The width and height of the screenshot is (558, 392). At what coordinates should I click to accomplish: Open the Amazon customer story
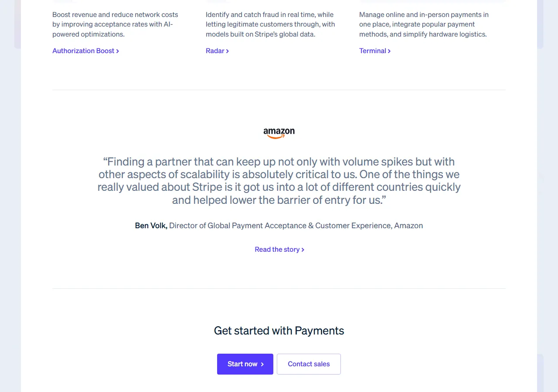[x=277, y=250]
